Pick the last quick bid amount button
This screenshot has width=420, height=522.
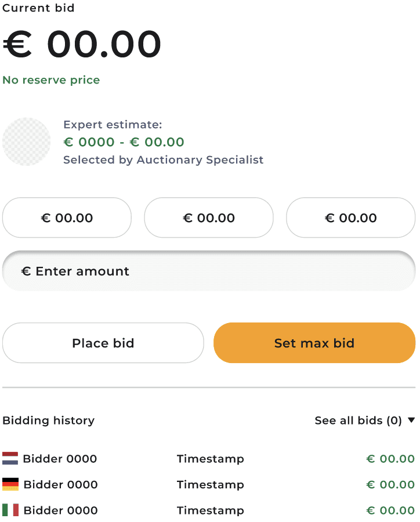tap(350, 218)
